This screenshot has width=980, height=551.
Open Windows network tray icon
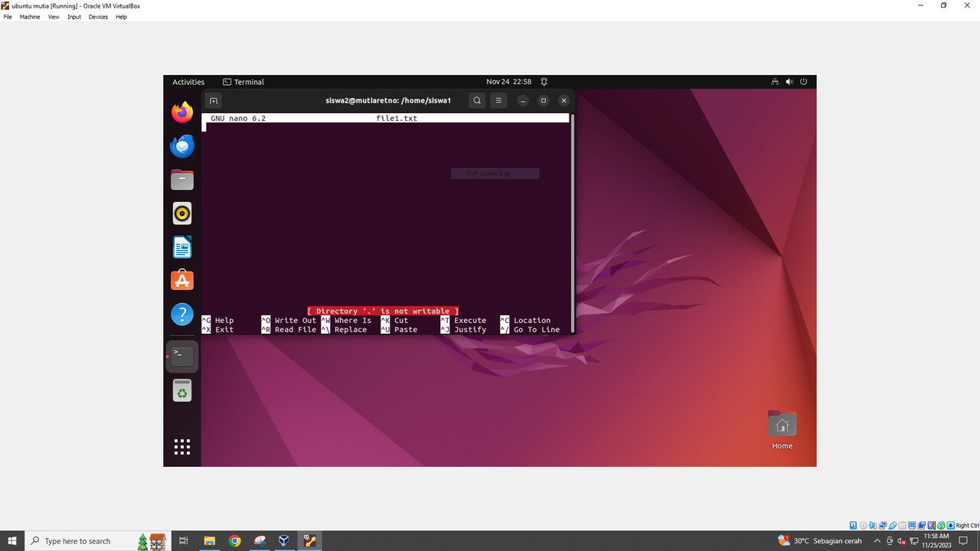[914, 541]
